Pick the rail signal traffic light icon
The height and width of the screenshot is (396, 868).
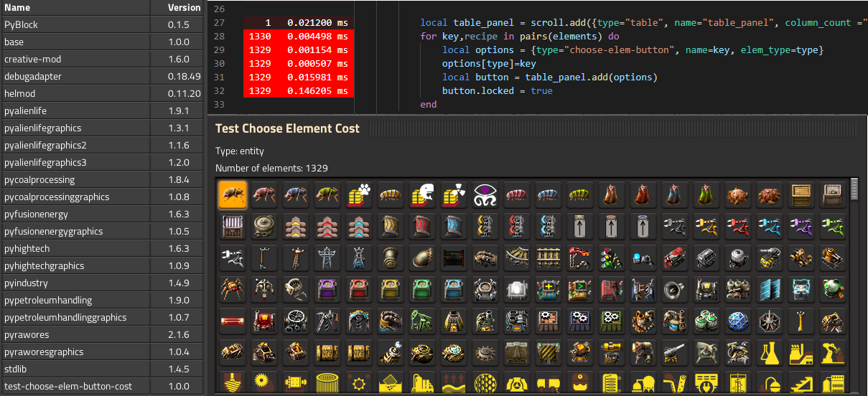(611, 257)
